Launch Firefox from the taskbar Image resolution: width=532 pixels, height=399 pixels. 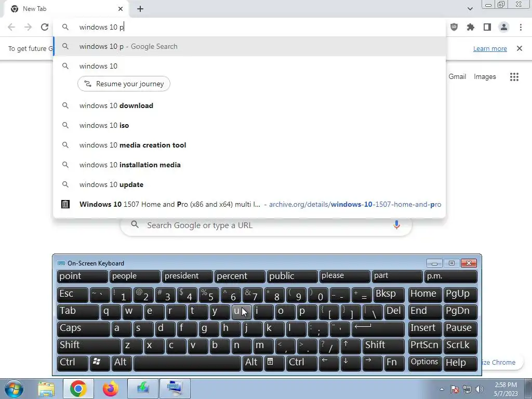(x=110, y=389)
